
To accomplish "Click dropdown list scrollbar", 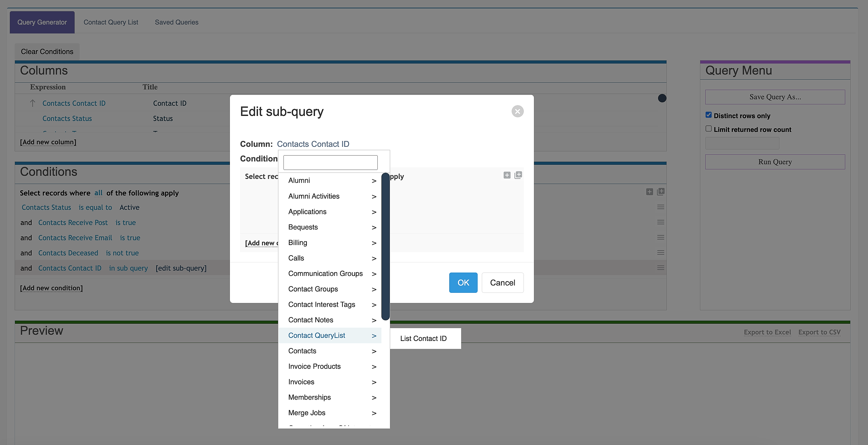I will [386, 246].
